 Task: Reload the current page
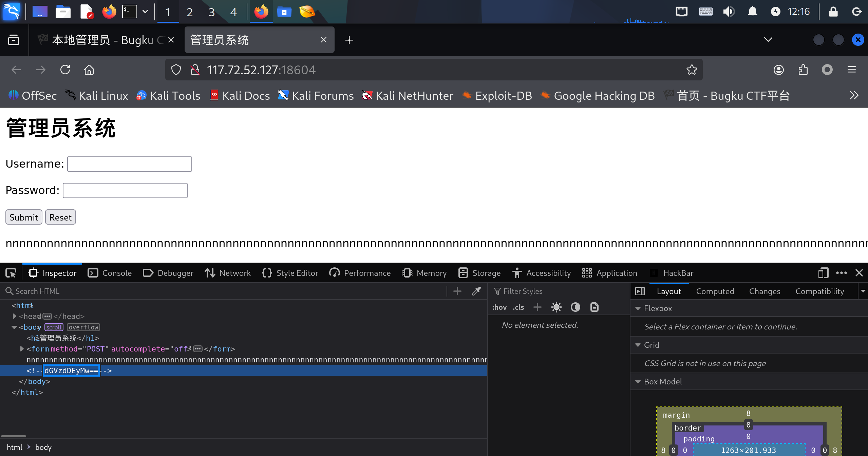coord(65,70)
